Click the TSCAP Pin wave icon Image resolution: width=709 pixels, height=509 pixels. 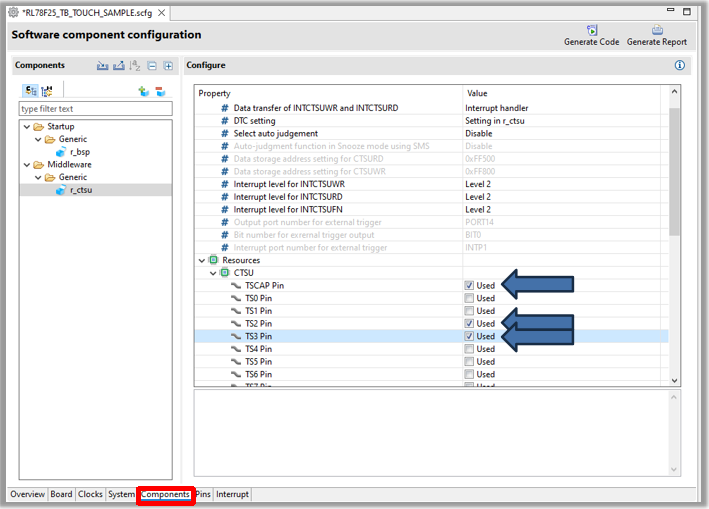tap(236, 285)
